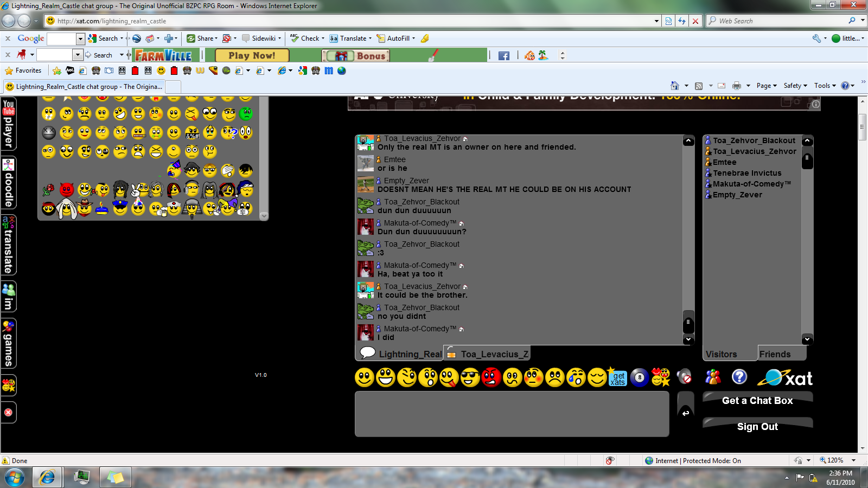
Task: Click the red X sidebar close icon
Action: pyautogui.click(x=8, y=412)
